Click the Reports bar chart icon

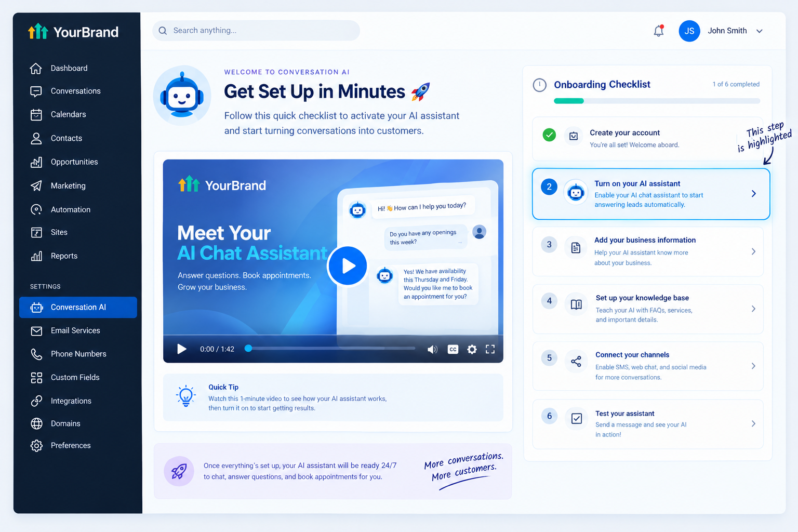click(36, 256)
